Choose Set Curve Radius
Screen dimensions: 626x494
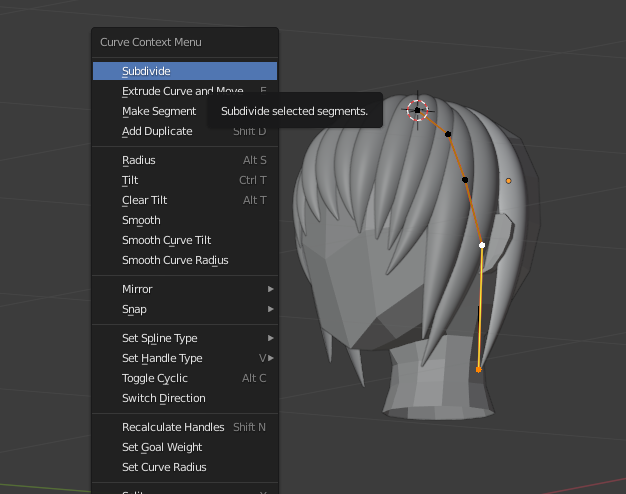point(185,467)
